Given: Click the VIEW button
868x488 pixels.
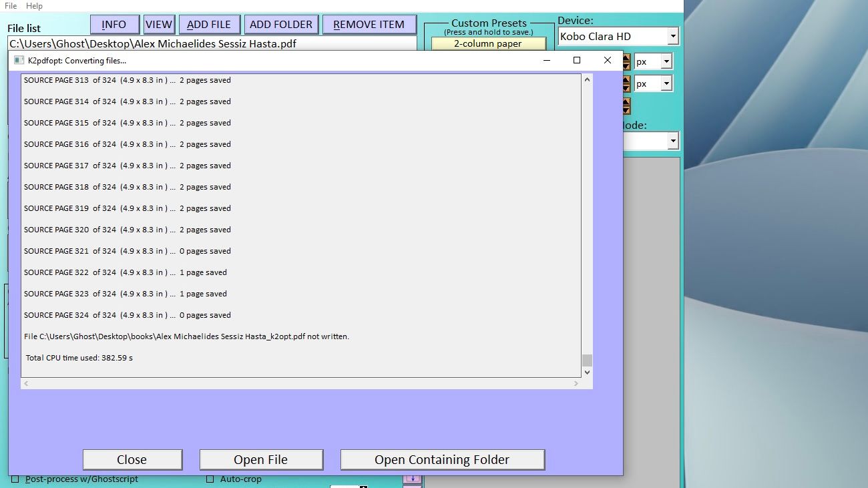Looking at the screenshot, I should pyautogui.click(x=159, y=25).
